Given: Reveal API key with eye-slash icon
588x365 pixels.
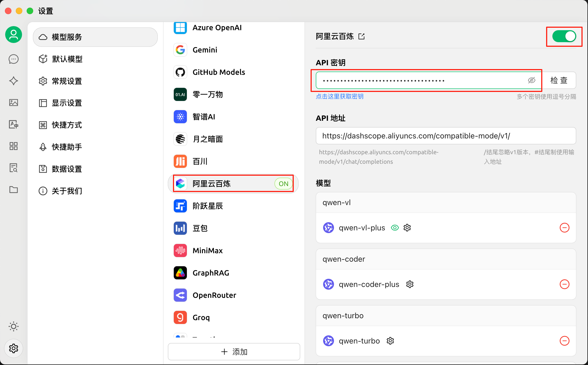Looking at the screenshot, I should click(x=532, y=80).
